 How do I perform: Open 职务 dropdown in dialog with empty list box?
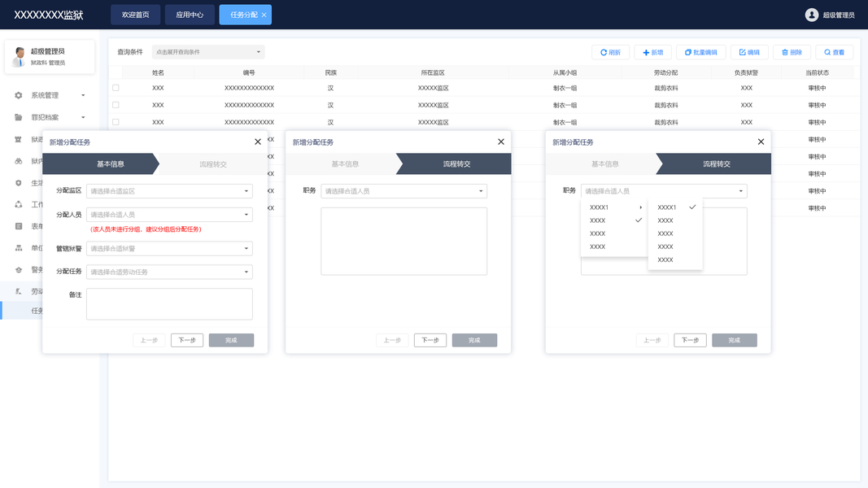(x=403, y=191)
